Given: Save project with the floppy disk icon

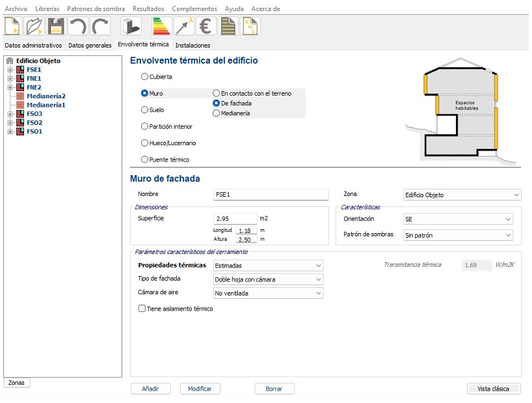Looking at the screenshot, I should (56, 27).
